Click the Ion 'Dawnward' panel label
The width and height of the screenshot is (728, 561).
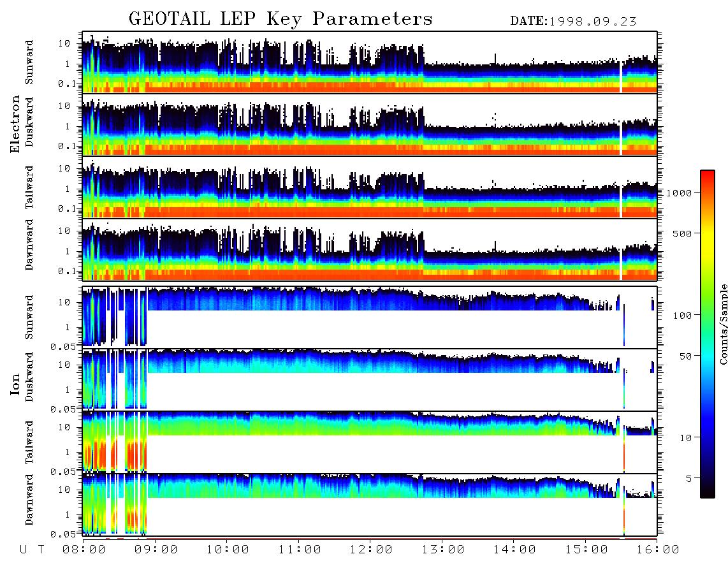coord(29,500)
